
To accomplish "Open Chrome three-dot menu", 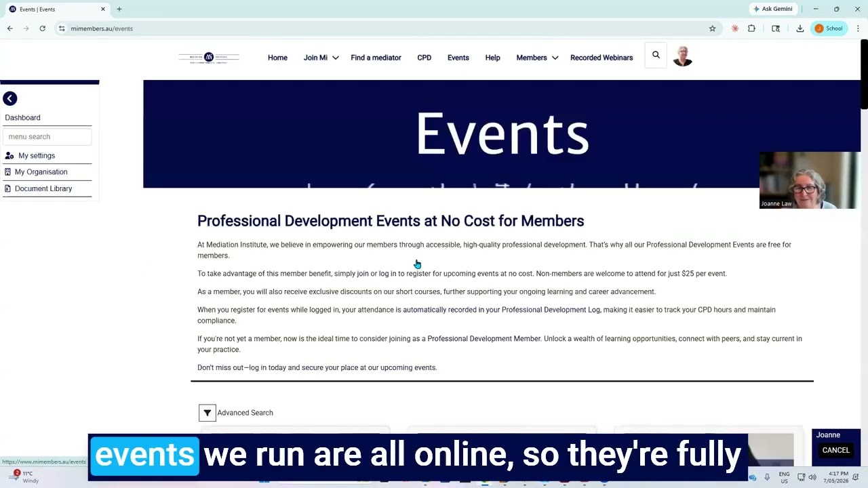I will tap(858, 28).
